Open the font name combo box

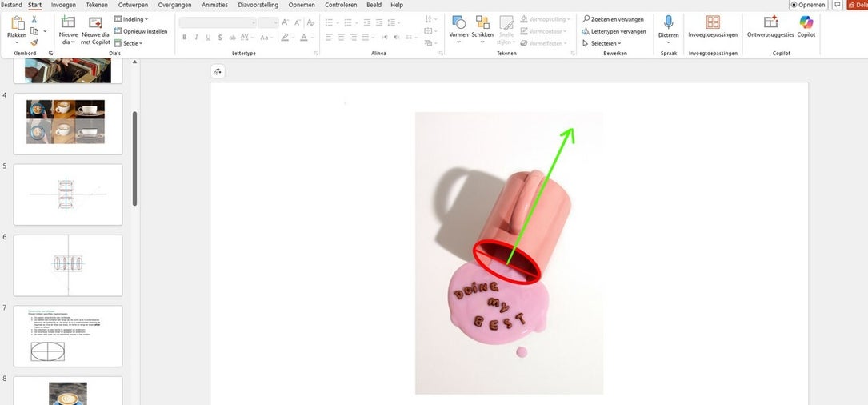(218, 22)
